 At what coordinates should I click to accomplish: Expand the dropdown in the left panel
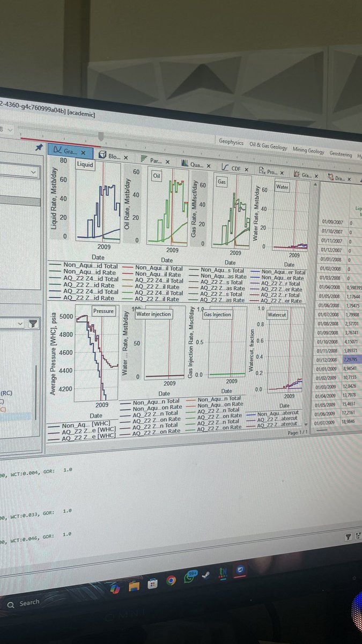pos(33,172)
